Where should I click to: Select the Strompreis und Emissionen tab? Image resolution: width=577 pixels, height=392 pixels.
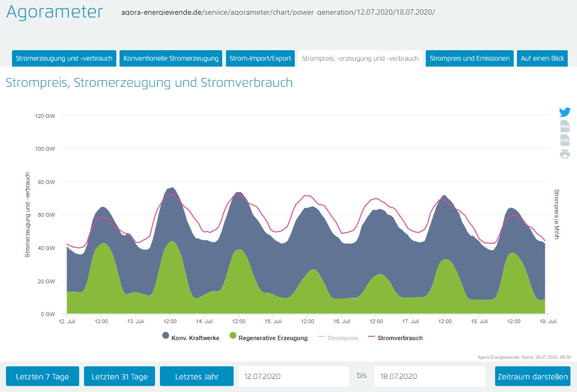pyautogui.click(x=469, y=58)
